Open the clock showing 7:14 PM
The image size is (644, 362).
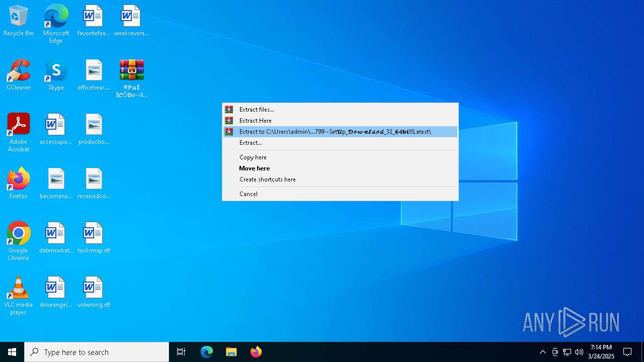coord(601,352)
